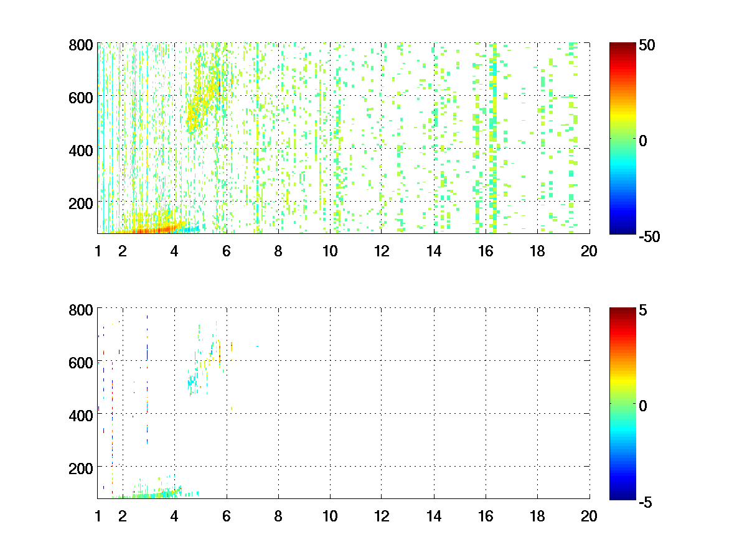Select x-axis tick '12' of the top plot
This screenshot has height=560, width=747.
coord(382,251)
